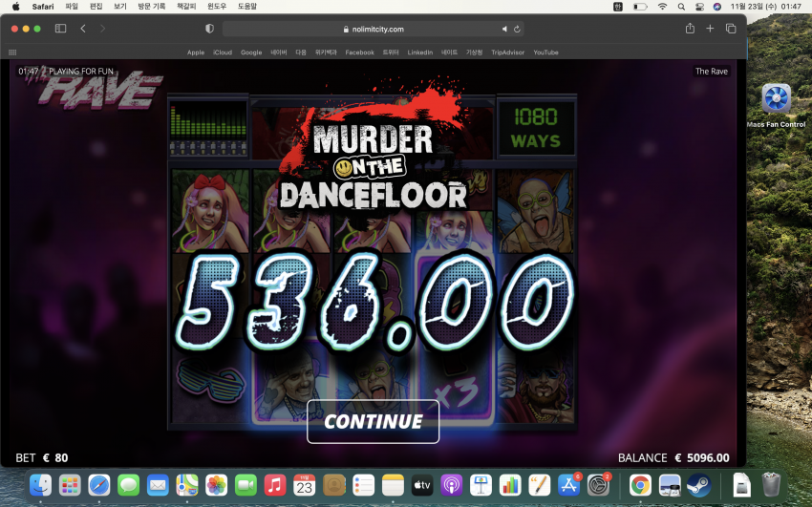Open the Trash in the dock
The image size is (812, 507).
(771, 485)
